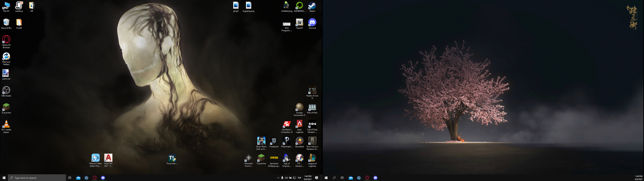Click search icon on right monitor taskbar
644x181 pixels.
click(x=334, y=178)
